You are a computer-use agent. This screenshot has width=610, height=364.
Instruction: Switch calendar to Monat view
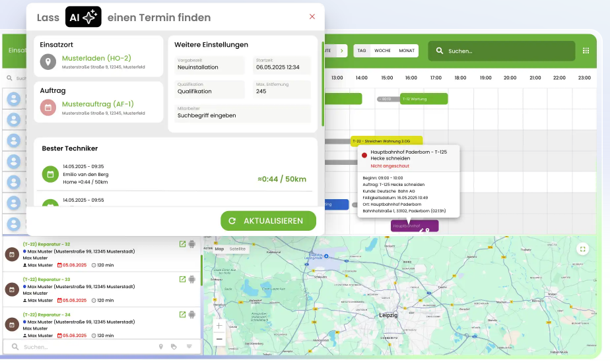pos(407,51)
